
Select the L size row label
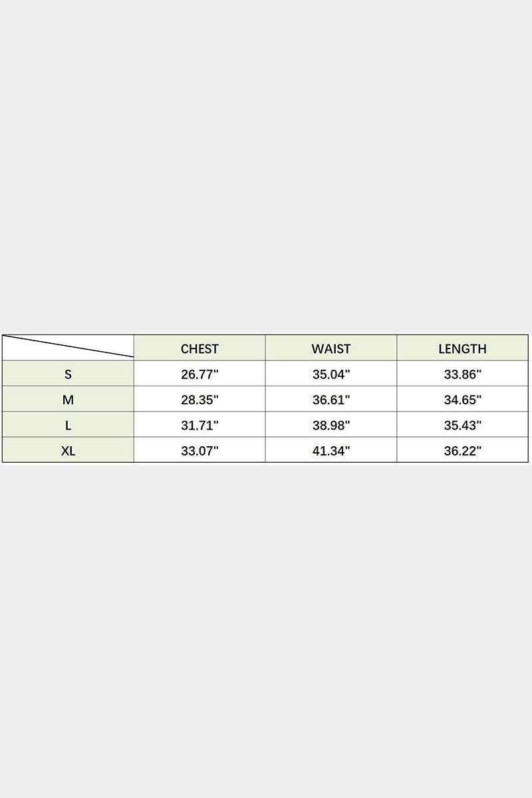click(68, 425)
